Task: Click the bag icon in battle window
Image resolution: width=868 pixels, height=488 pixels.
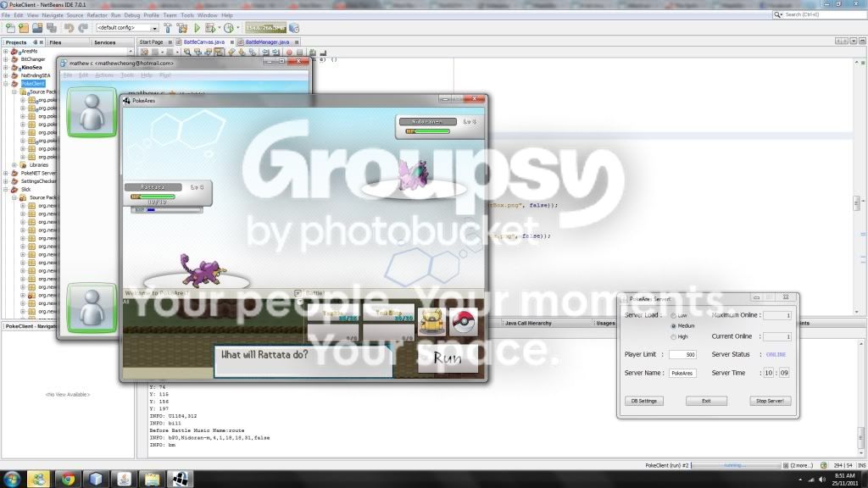Action: tap(431, 321)
